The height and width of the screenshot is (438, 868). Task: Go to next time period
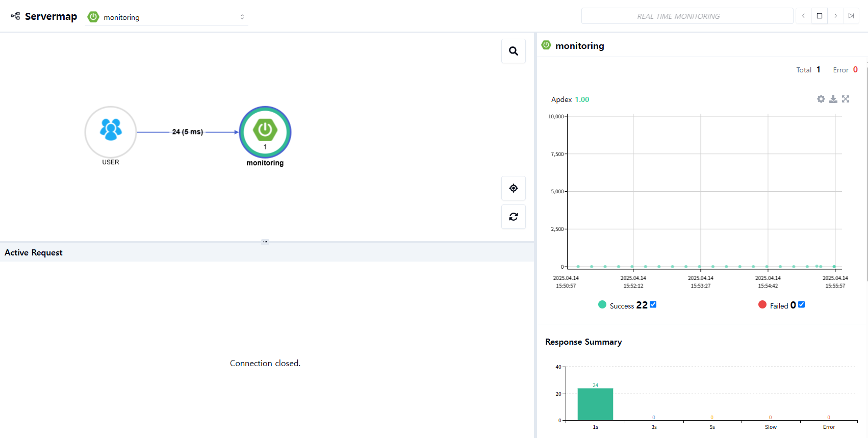tap(835, 16)
